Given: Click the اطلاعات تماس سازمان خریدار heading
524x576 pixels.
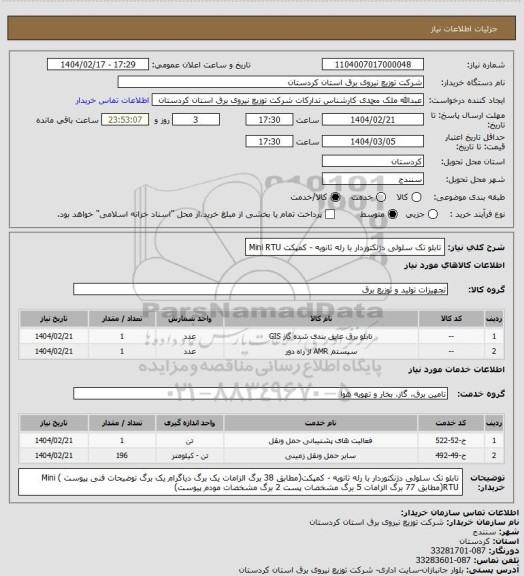Looking at the screenshot, I should coord(460,512).
